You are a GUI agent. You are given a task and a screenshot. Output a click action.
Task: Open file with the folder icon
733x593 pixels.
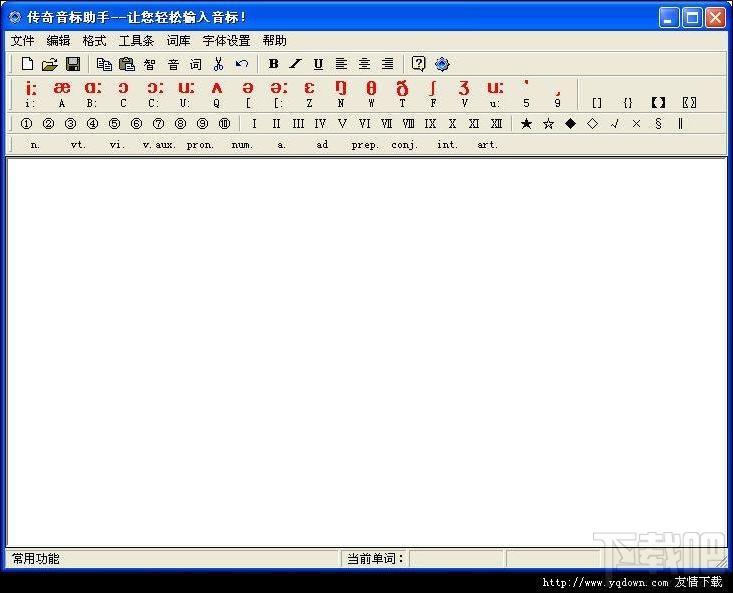tap(50, 64)
